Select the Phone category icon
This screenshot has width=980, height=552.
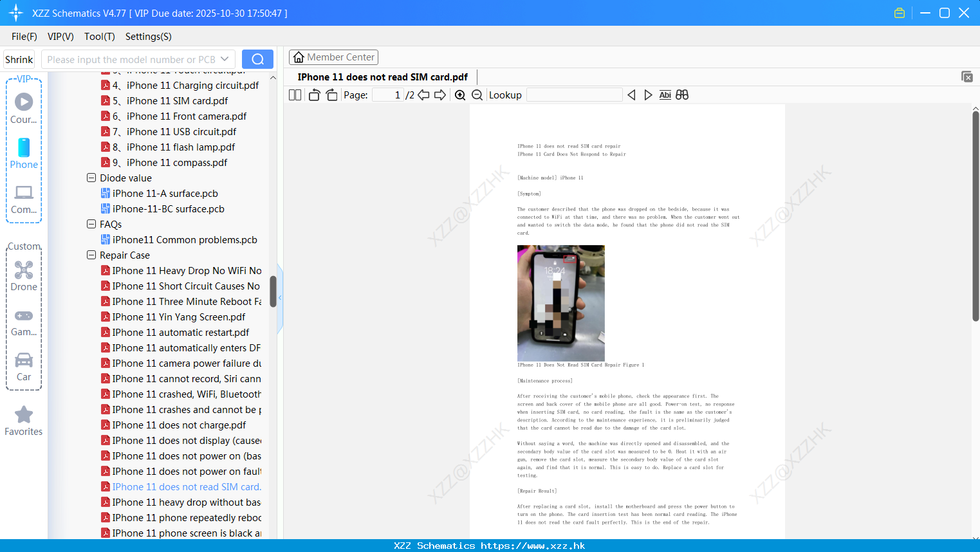point(24,154)
